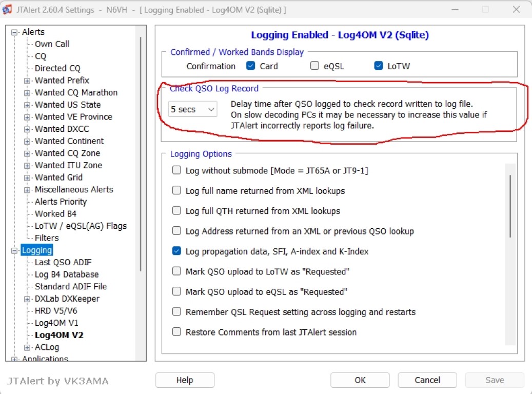
Task: Enable Log without submode option
Action: [176, 170]
